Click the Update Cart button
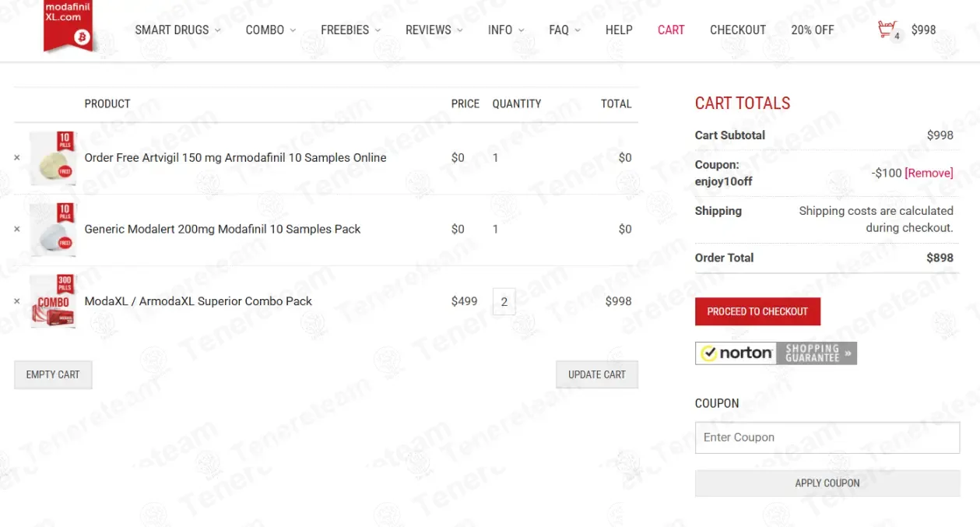 coord(597,374)
